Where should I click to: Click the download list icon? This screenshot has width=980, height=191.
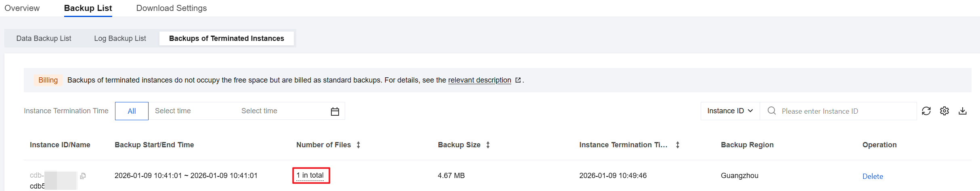pos(963,111)
